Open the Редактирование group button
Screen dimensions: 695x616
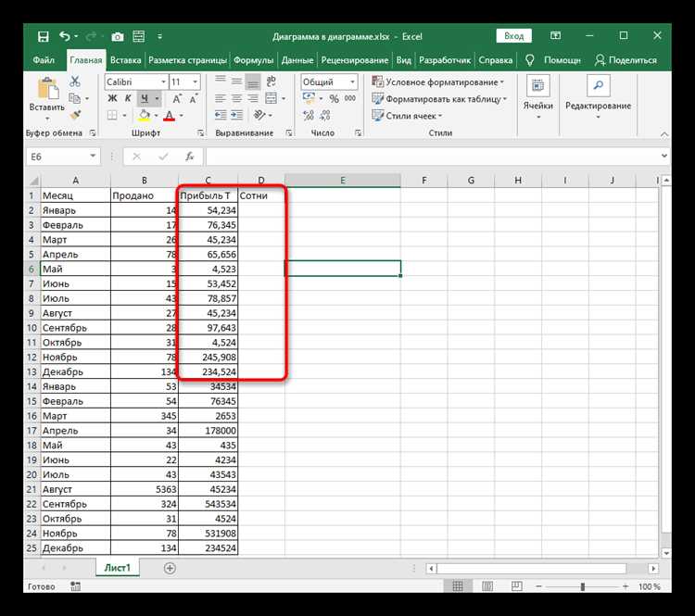598,98
